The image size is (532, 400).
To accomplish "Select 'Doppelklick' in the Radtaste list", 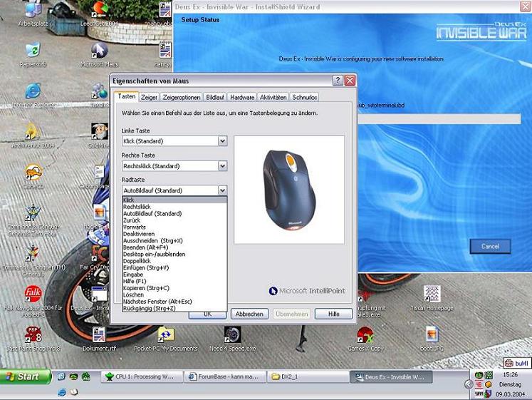I will 174,261.
